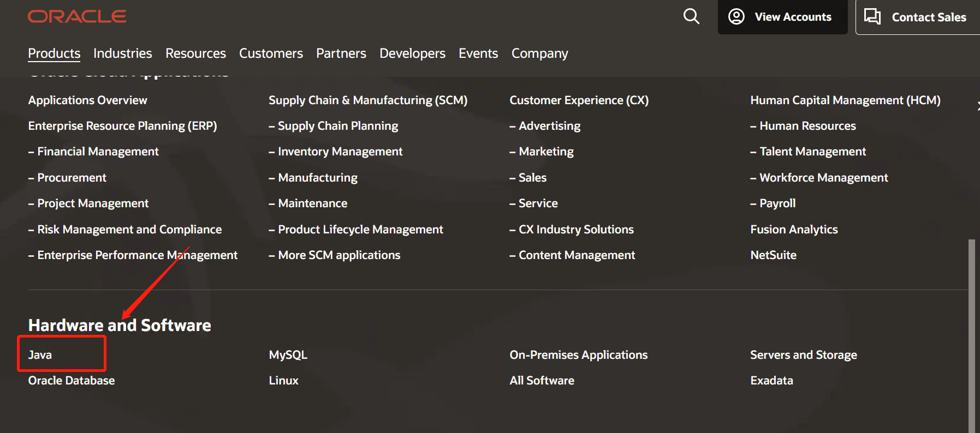Click Customer Experience (CX) link
980x433 pixels.
pyautogui.click(x=579, y=100)
